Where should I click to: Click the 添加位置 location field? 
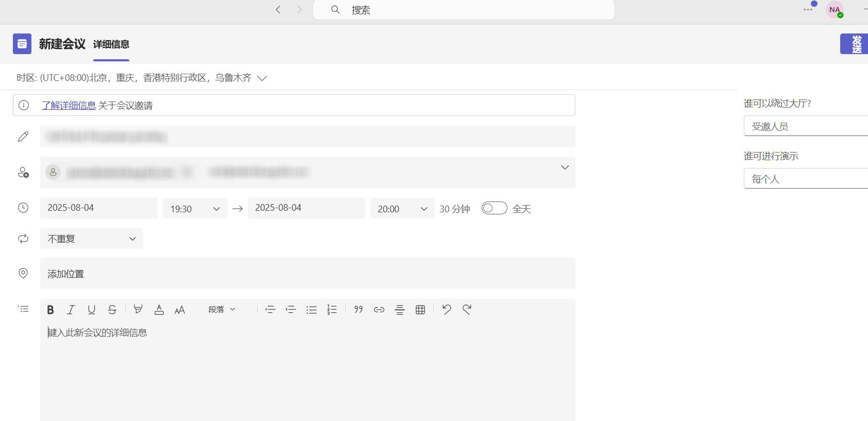308,274
